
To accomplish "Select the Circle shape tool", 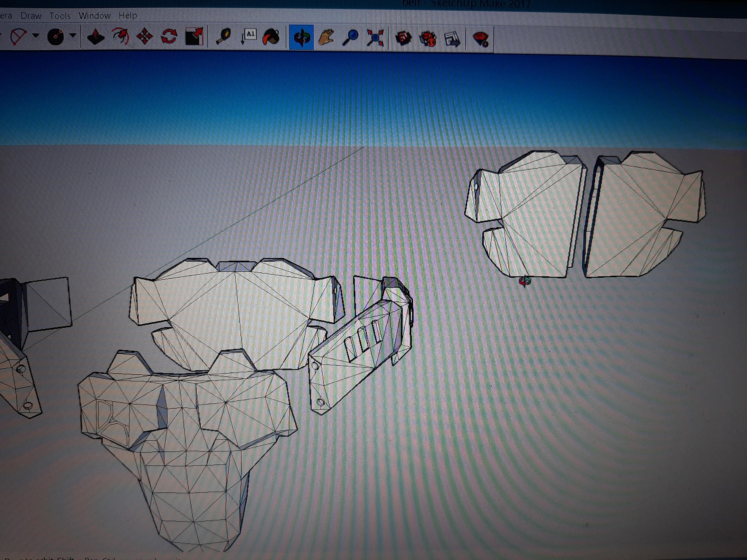I will [x=56, y=36].
